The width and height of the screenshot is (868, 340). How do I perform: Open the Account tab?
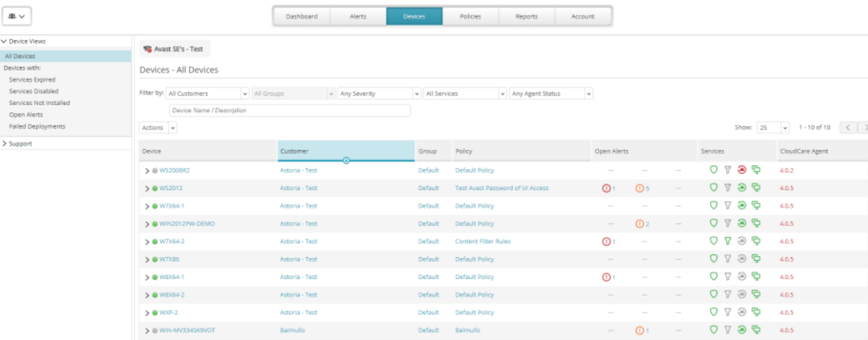(583, 16)
